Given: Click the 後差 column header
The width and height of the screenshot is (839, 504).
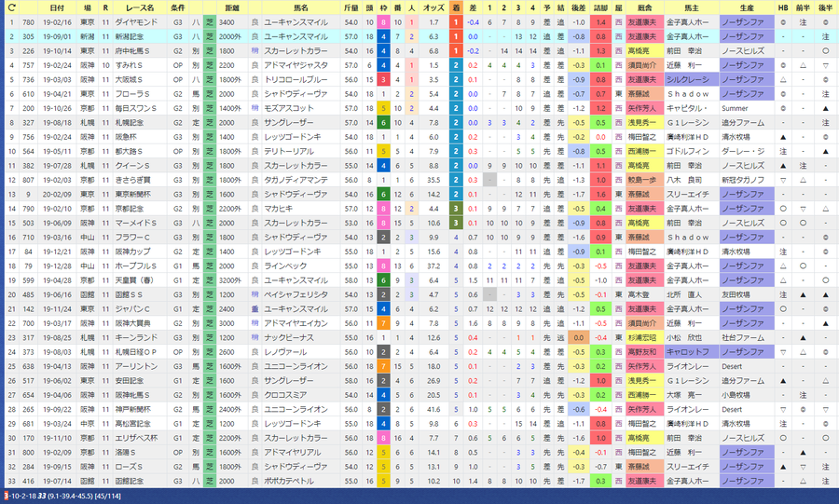Looking at the screenshot, I should coord(578,7).
